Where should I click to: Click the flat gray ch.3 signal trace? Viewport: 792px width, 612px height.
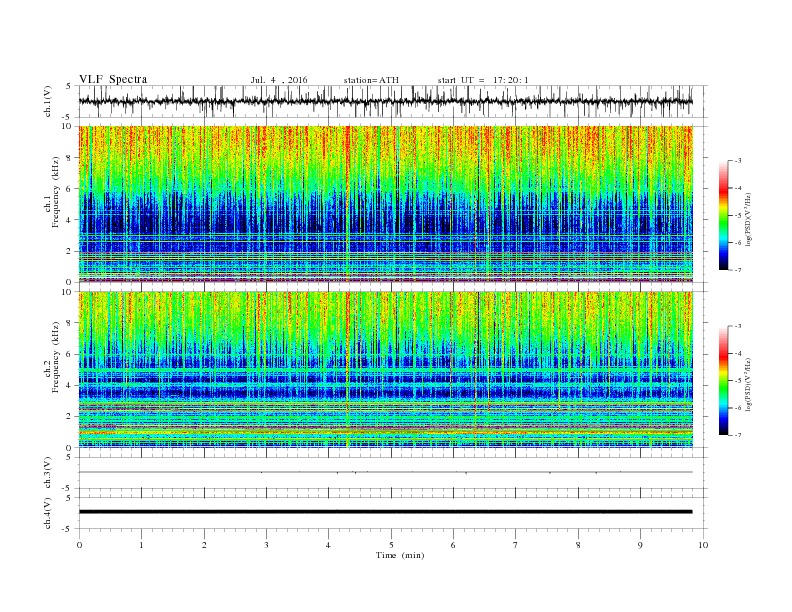point(385,472)
